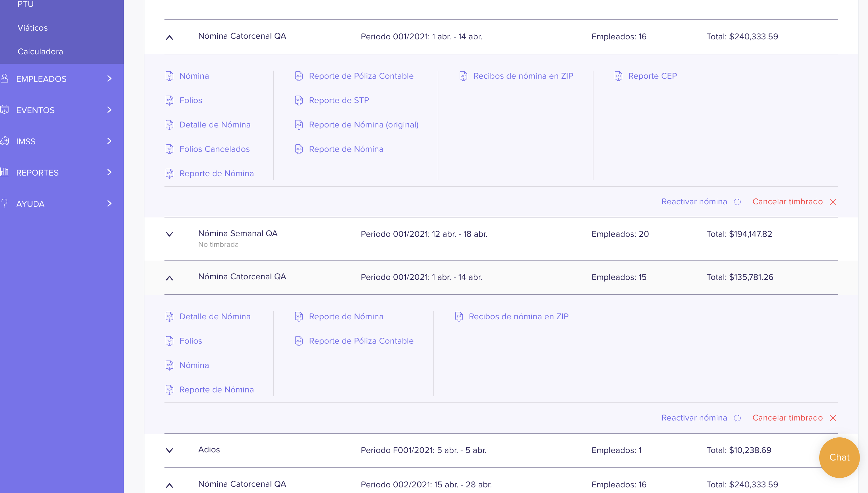Select REPORTES label in the sidebar
868x493 pixels.
coord(37,173)
